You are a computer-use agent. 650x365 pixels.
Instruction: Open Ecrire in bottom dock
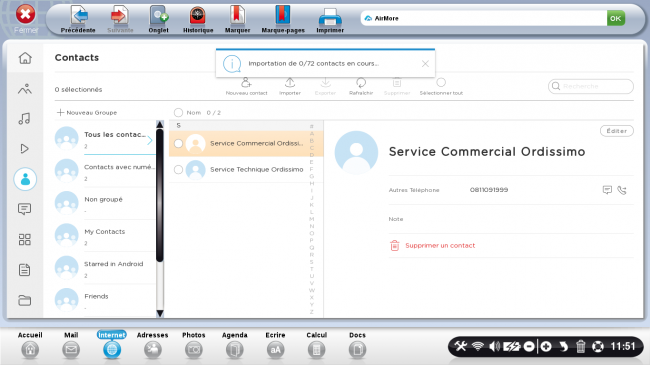coord(275,345)
